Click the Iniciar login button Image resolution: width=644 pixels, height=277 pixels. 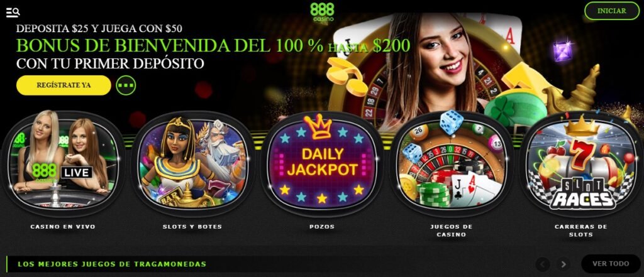612,11
